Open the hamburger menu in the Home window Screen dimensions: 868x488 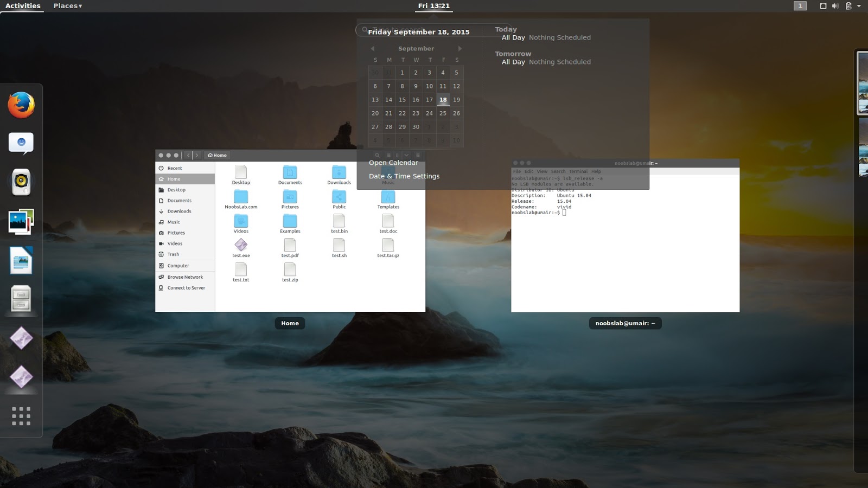point(418,155)
